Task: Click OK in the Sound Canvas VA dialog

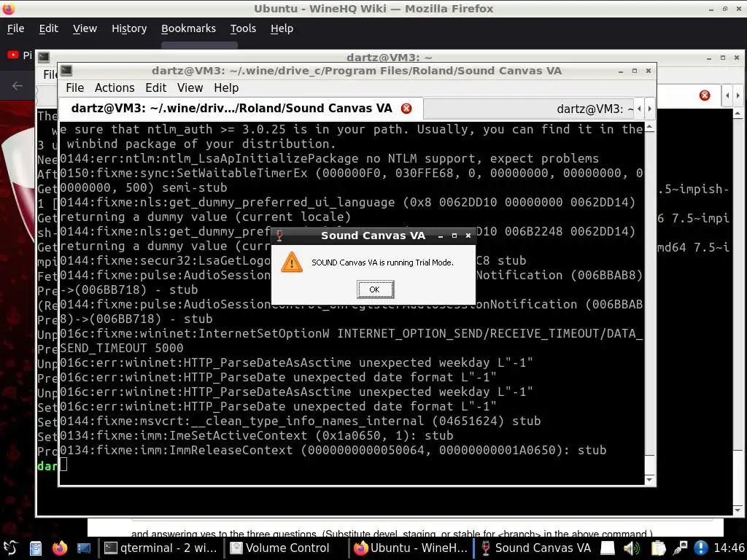Action: point(375,289)
